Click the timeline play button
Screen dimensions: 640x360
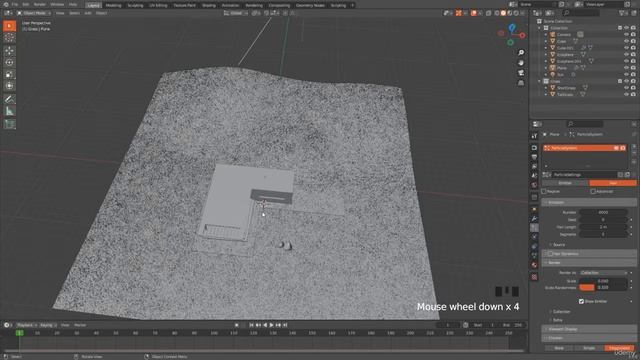coord(271,325)
